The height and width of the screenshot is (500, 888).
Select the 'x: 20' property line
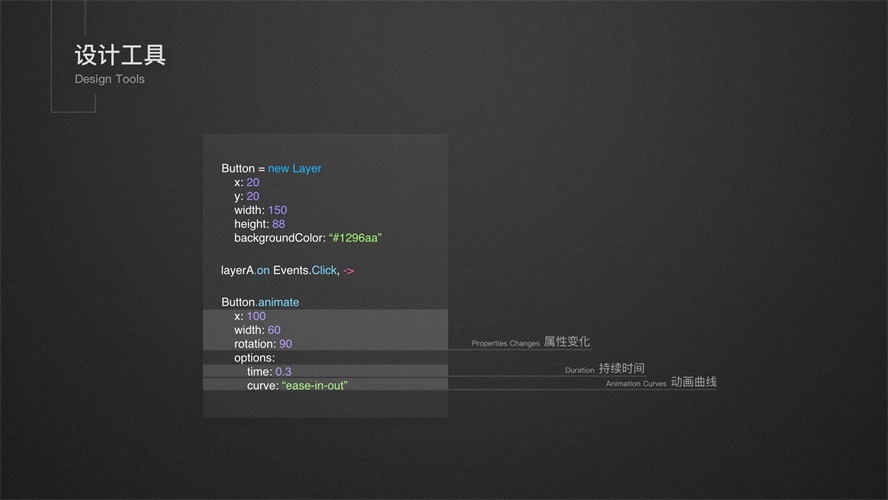tap(246, 183)
